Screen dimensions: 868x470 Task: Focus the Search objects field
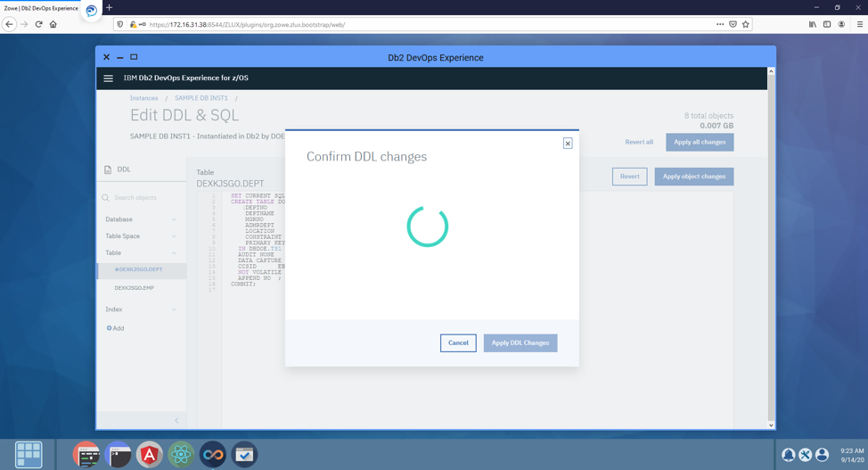pos(141,198)
